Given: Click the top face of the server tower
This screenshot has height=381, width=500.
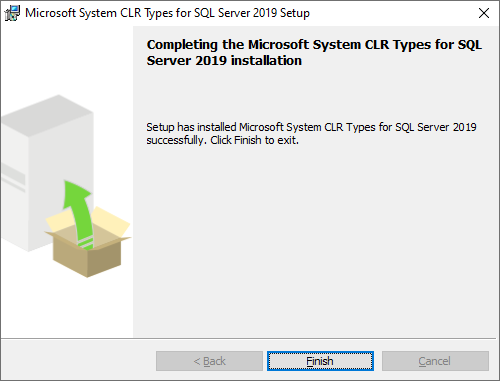Looking at the screenshot, I should (x=47, y=114).
